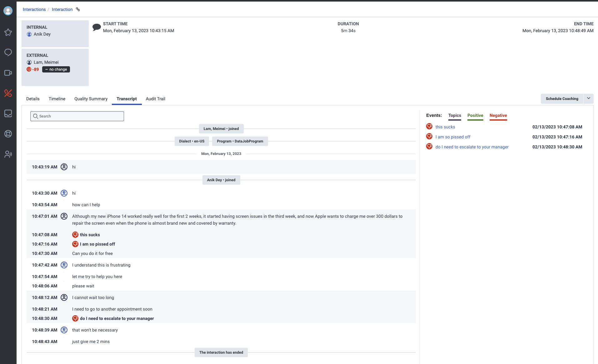Click the user avatar at top of sidebar
Viewport: 598px width, 364px height.
(8, 10)
